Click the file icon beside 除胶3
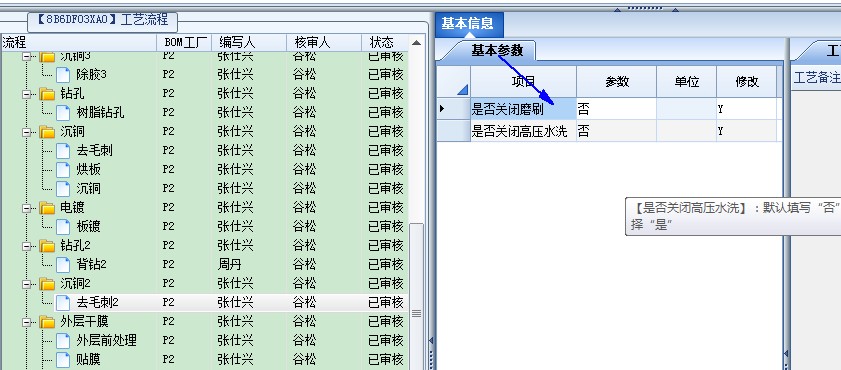841x370 pixels. pyautogui.click(x=63, y=75)
